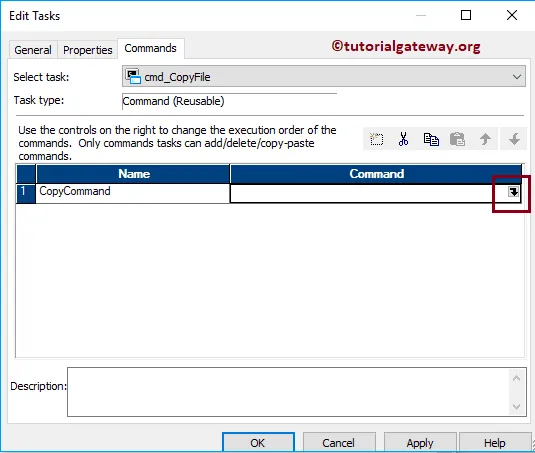The image size is (535, 453).
Task: Move command up with arrow icon
Action: 485,139
